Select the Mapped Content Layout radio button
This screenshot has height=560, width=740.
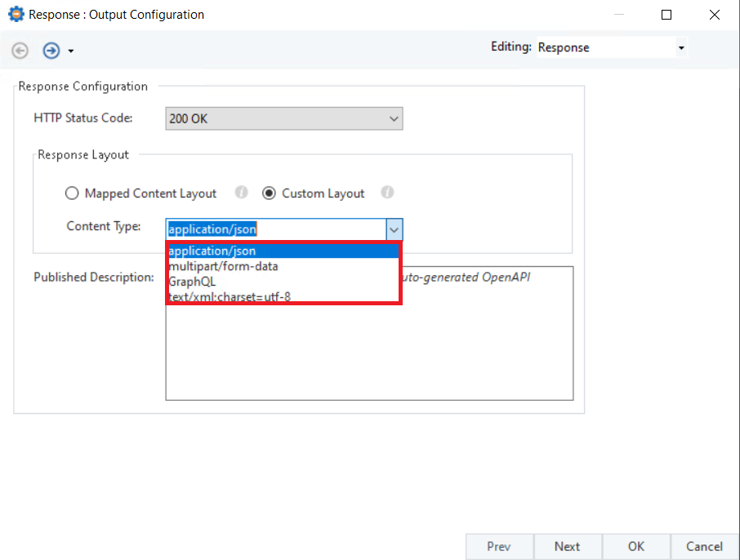72,193
